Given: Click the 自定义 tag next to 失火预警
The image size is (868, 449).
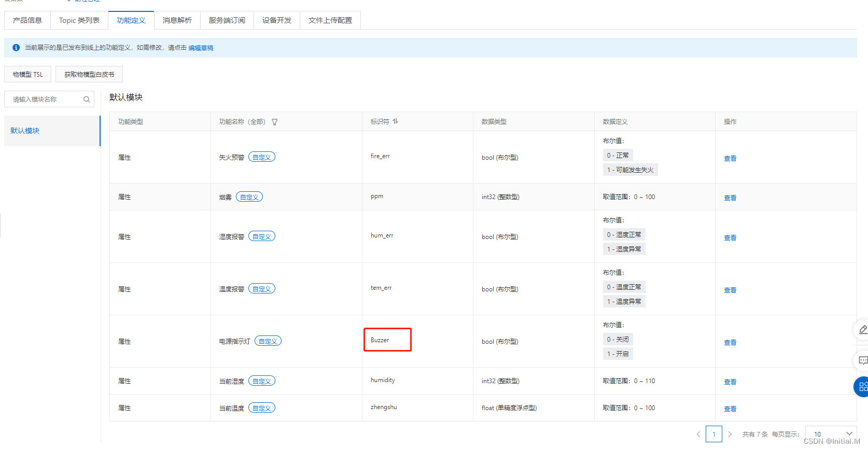Looking at the screenshot, I should coord(262,157).
